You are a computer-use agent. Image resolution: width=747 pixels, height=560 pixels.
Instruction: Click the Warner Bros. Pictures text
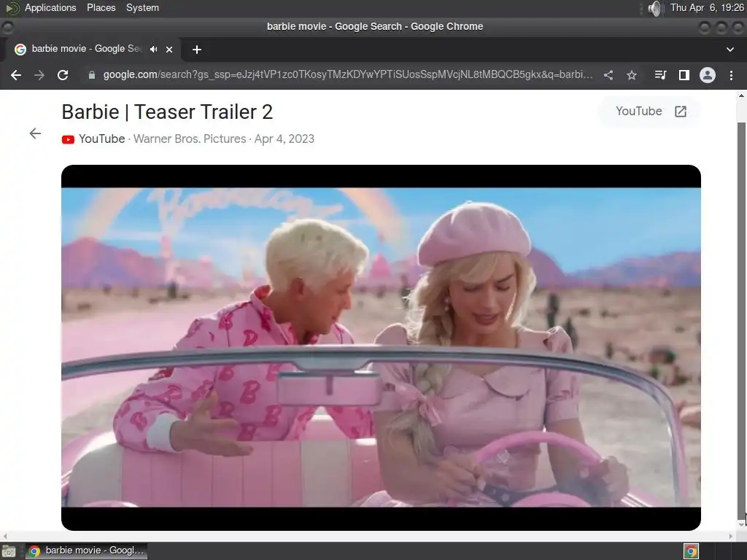(x=190, y=139)
